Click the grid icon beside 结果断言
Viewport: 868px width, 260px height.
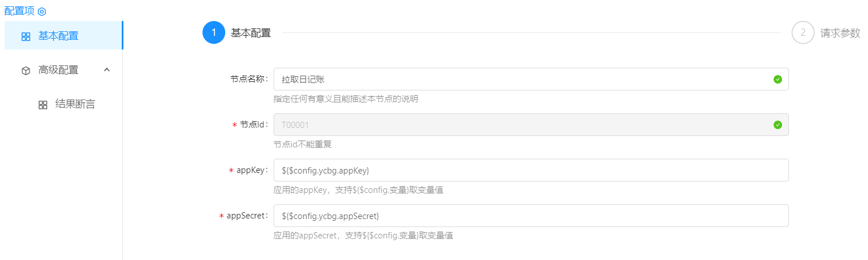[43, 105]
